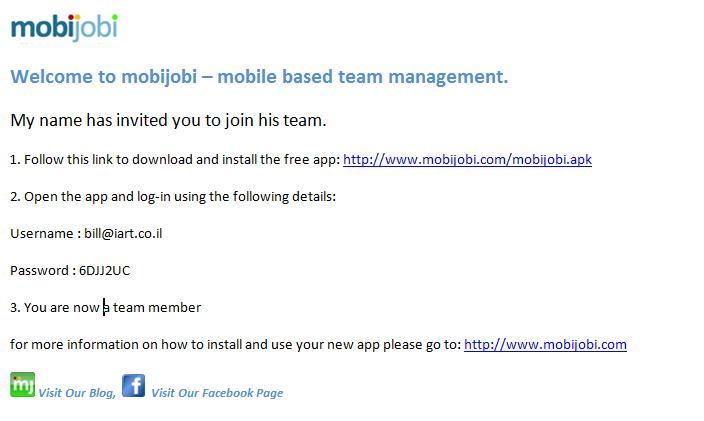This screenshot has width=704, height=421.
Task: Open the http://www.mobijobi.com website link
Action: tap(545, 345)
